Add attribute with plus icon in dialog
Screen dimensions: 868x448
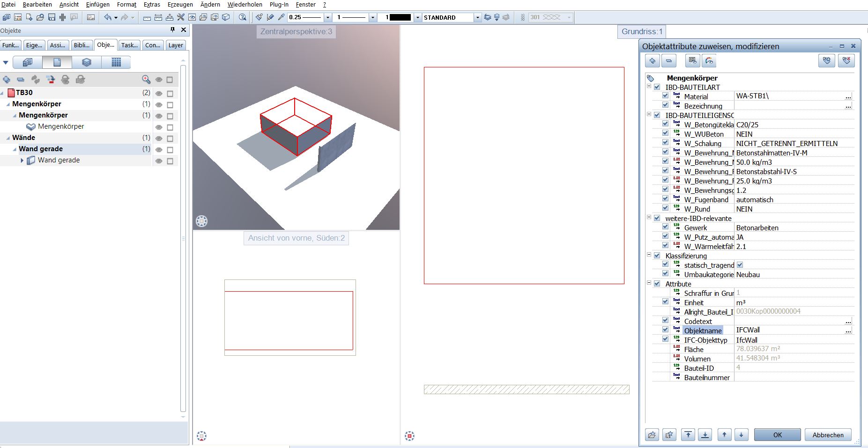(x=653, y=61)
